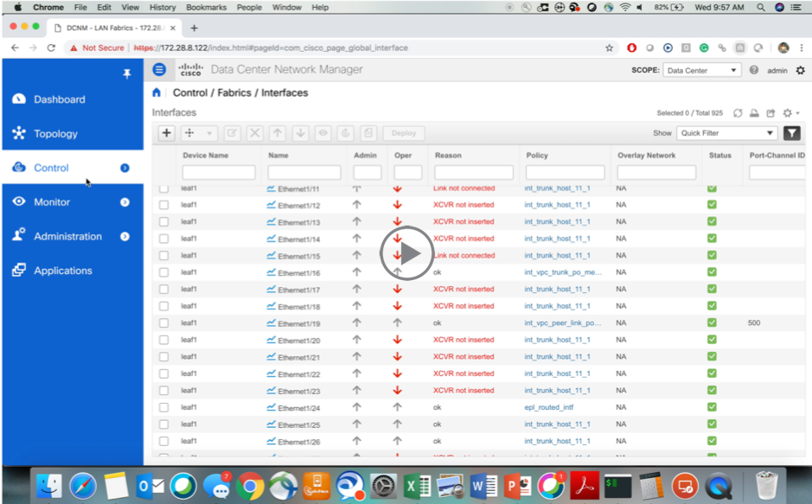
Task: Open the Quick Filter show dropdown
Action: (x=726, y=133)
